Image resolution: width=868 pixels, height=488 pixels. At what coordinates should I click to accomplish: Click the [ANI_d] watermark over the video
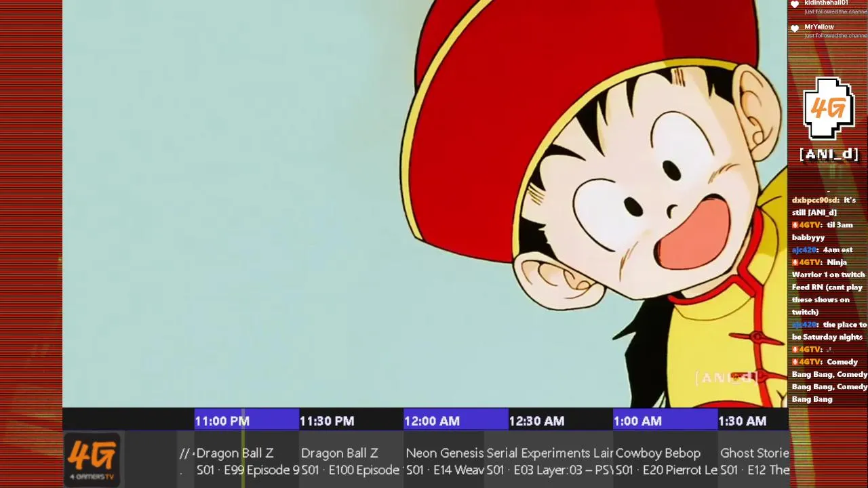(727, 378)
